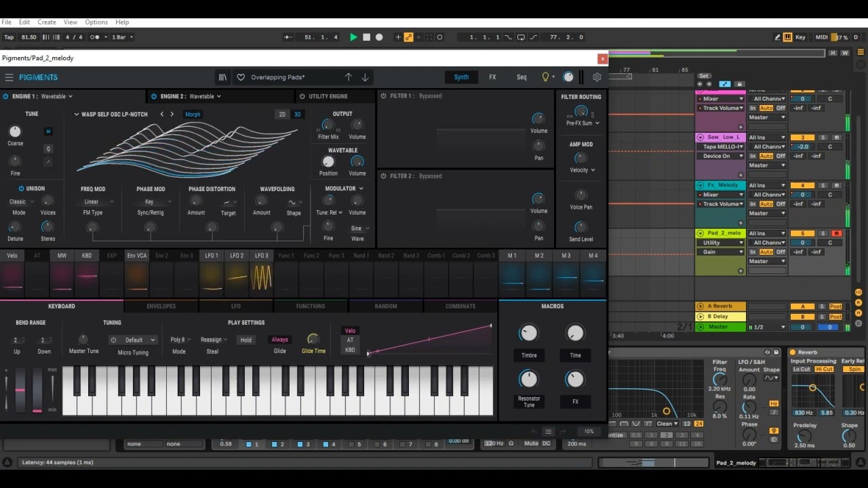Open the Default micro tuning dropdown
Viewport: 868px width, 488px height.
tap(133, 340)
